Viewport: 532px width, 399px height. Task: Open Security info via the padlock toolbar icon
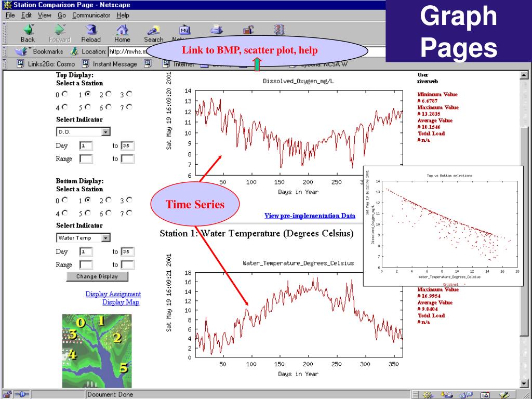pyautogui.click(x=249, y=30)
